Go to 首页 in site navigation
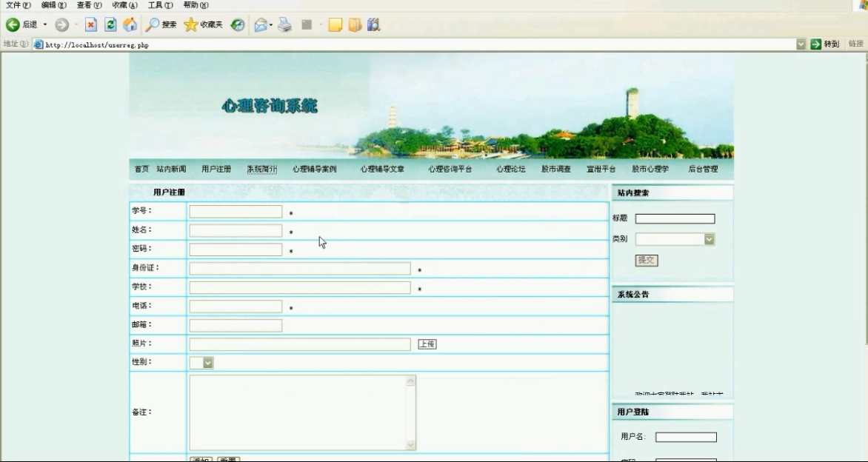The width and height of the screenshot is (868, 462). click(x=141, y=169)
